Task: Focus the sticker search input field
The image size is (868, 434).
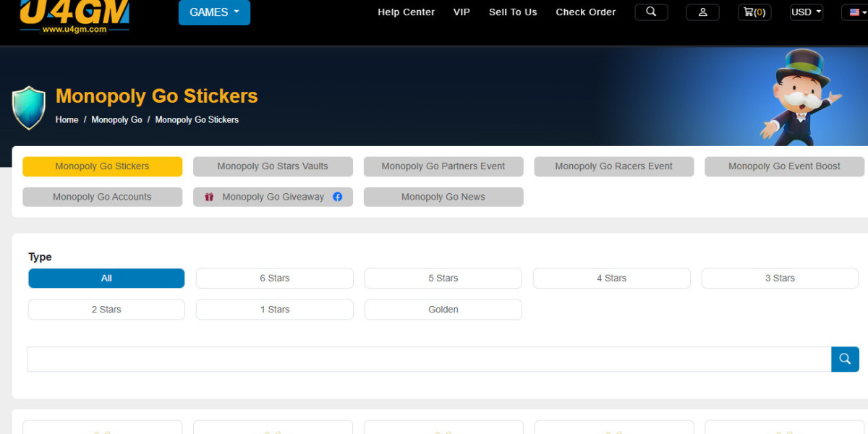Action: pyautogui.click(x=429, y=359)
